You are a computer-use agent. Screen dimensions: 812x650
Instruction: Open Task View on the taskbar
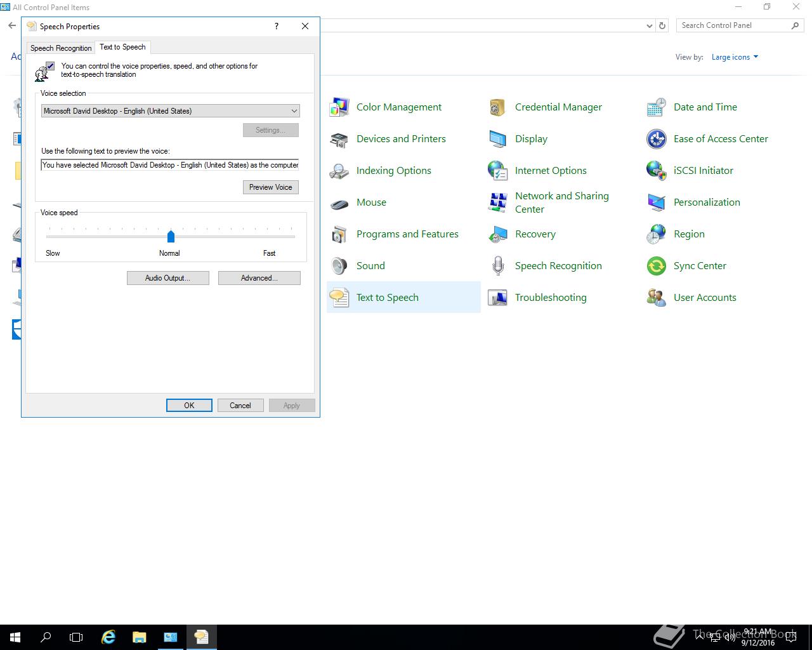[x=76, y=637]
